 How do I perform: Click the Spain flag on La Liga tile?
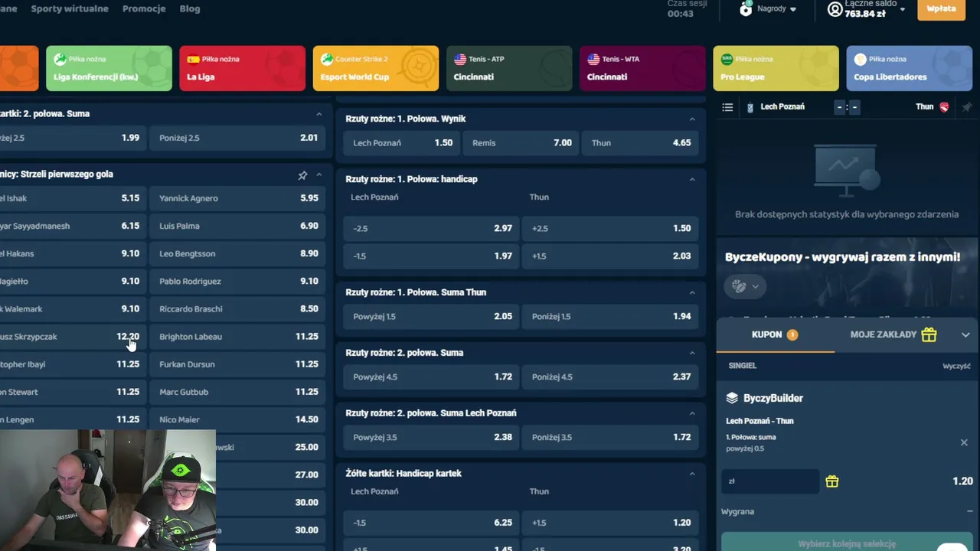[x=194, y=59]
